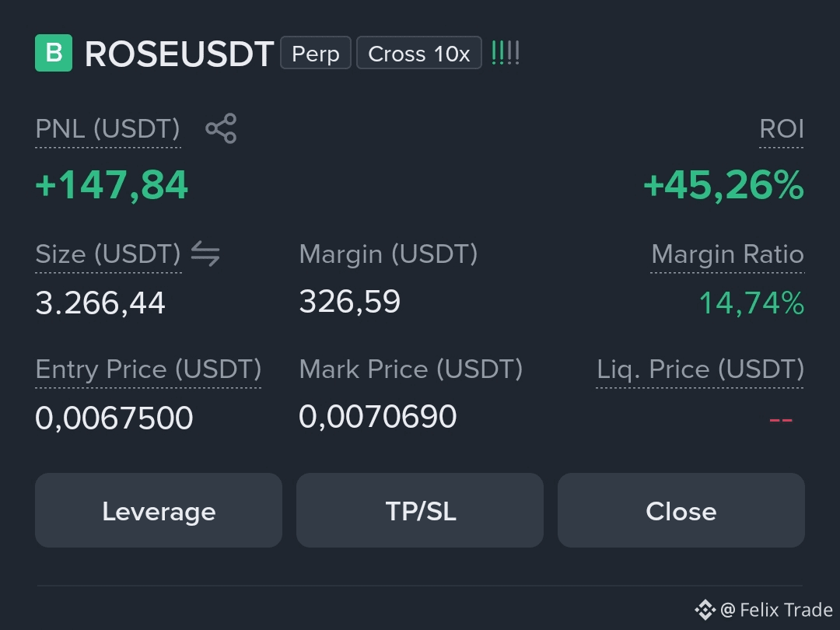Click the @ Felix Trade watermark text

coord(777,610)
